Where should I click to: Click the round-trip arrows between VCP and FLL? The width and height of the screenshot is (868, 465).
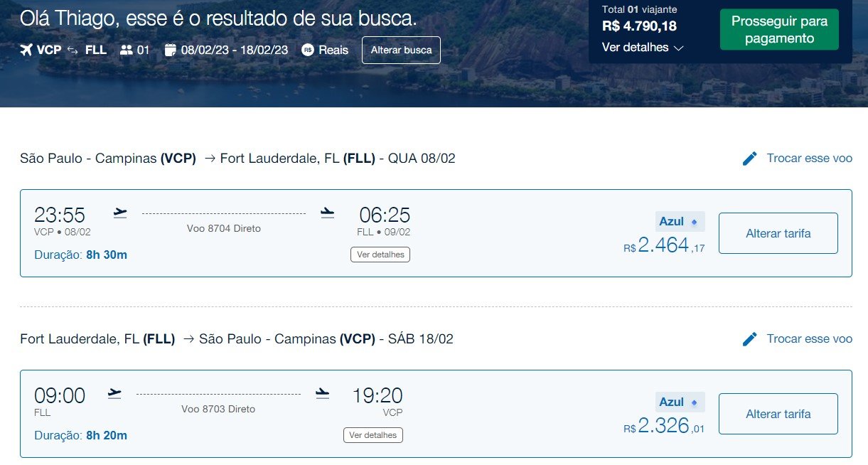pos(73,50)
